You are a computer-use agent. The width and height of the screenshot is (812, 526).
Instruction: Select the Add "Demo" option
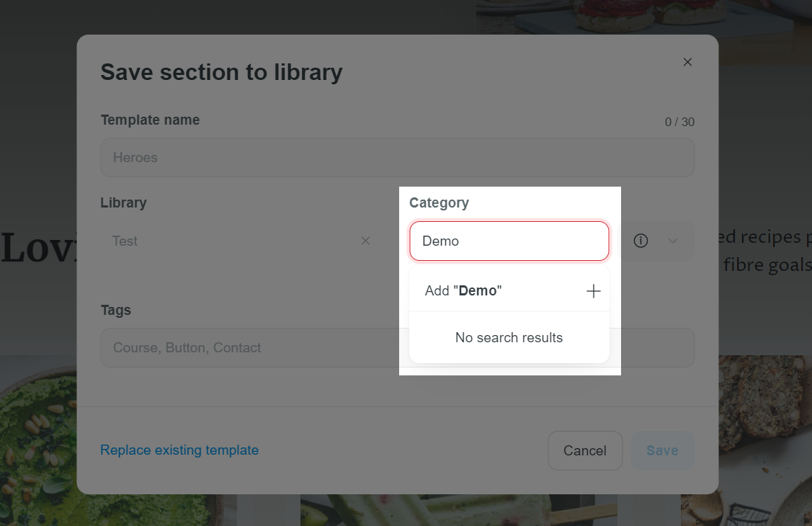pos(509,291)
